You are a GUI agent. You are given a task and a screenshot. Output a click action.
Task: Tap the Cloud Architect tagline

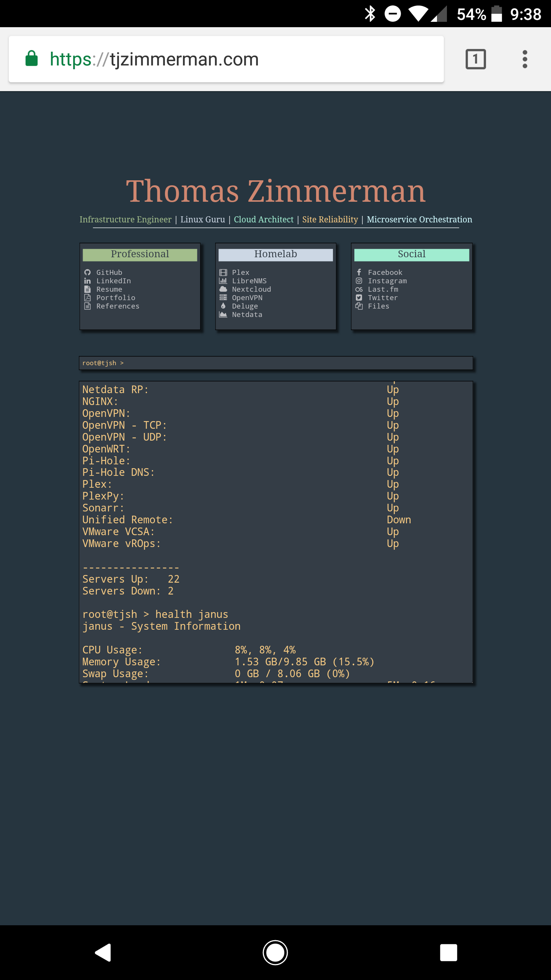(x=264, y=219)
